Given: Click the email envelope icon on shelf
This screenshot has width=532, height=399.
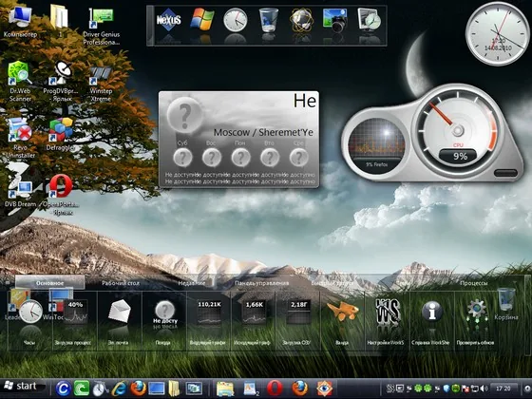Looking at the screenshot, I should coord(119,311).
